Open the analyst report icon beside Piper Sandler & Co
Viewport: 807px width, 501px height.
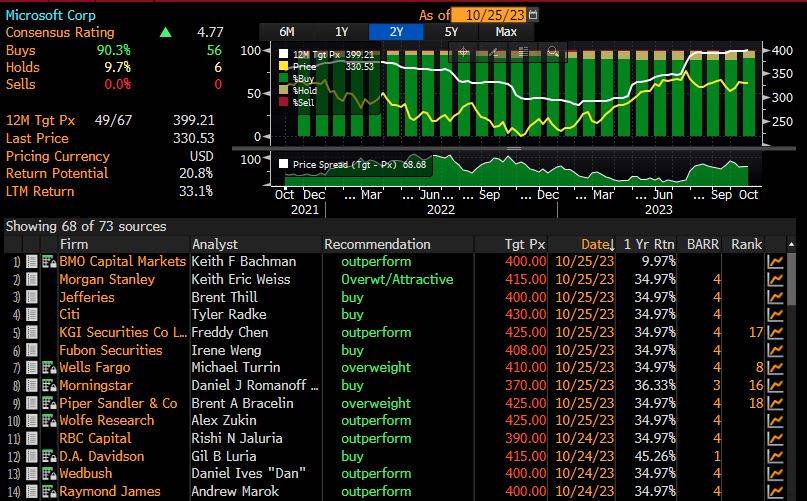49,403
